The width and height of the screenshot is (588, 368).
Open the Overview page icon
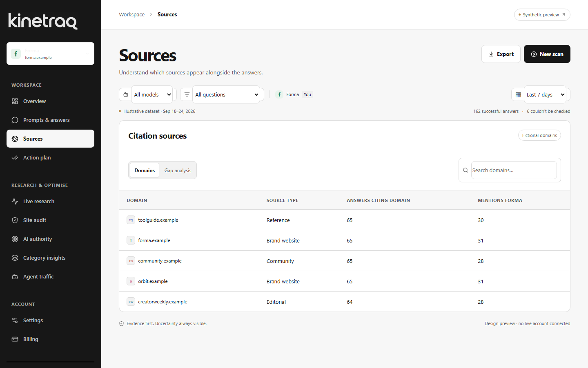click(15, 101)
